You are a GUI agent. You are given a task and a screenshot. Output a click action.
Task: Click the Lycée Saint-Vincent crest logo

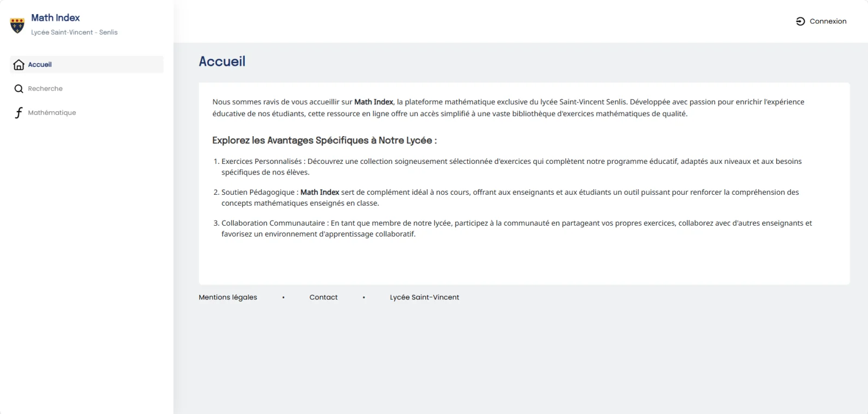coord(17,25)
